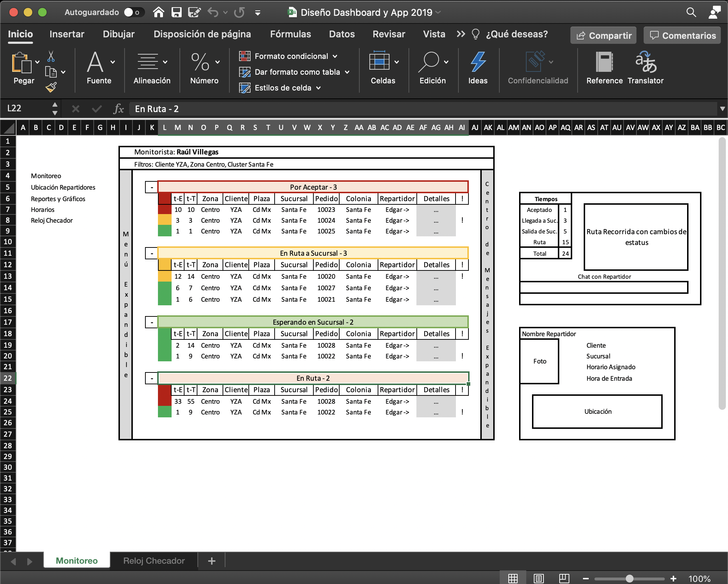Click the Format Painter brush icon
Screen dimensions: 728x584
click(51, 87)
